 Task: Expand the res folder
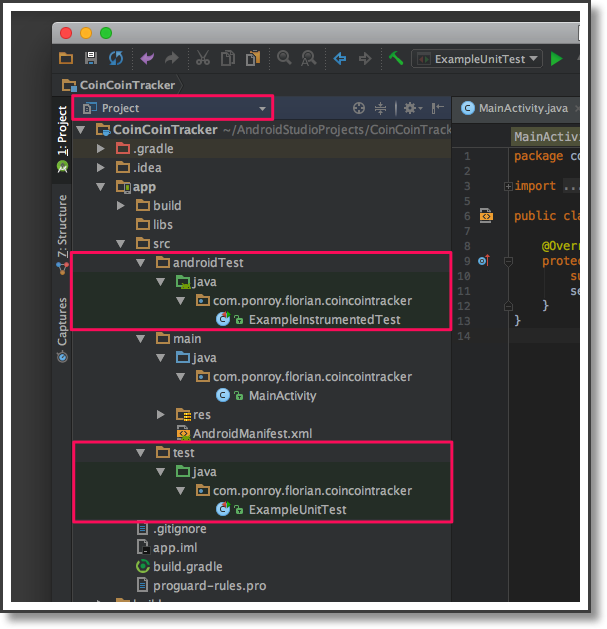tap(160, 415)
